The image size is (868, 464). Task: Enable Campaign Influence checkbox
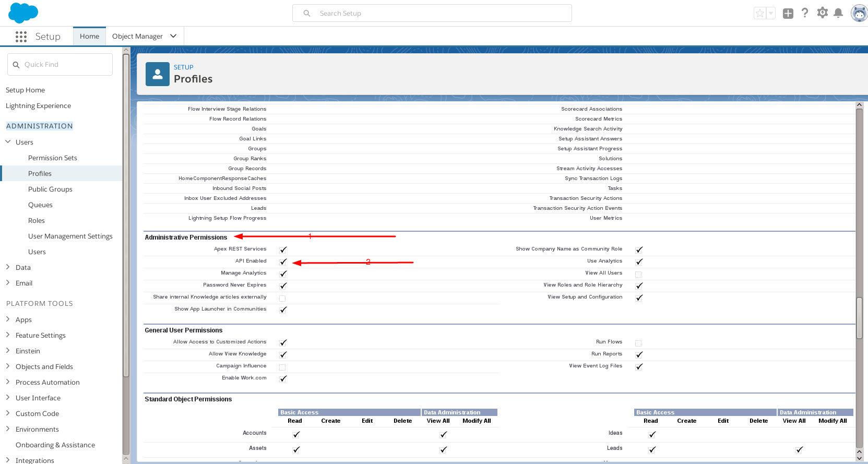282,367
